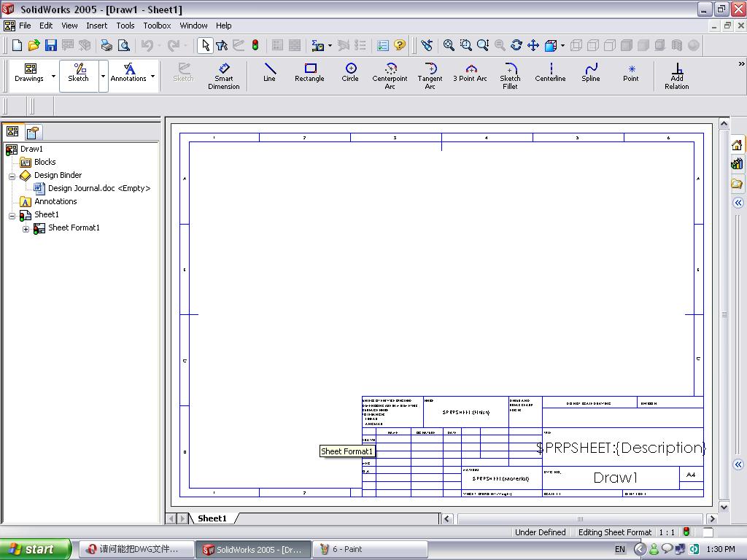The height and width of the screenshot is (560, 747).
Task: Expand the Sheet Format1 tree node
Action: [x=26, y=229]
